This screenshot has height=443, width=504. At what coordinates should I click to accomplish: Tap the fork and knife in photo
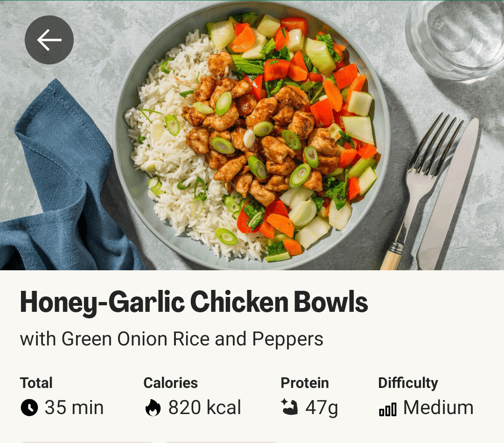[431, 193]
